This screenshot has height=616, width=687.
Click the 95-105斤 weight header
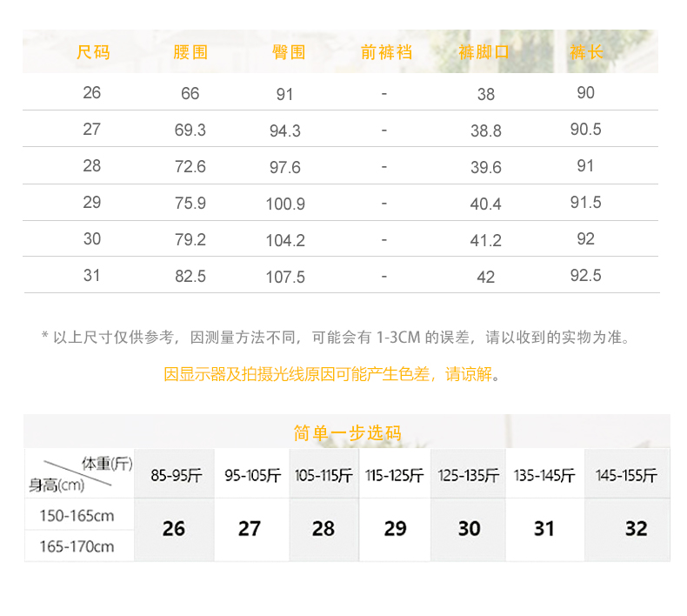click(x=253, y=475)
